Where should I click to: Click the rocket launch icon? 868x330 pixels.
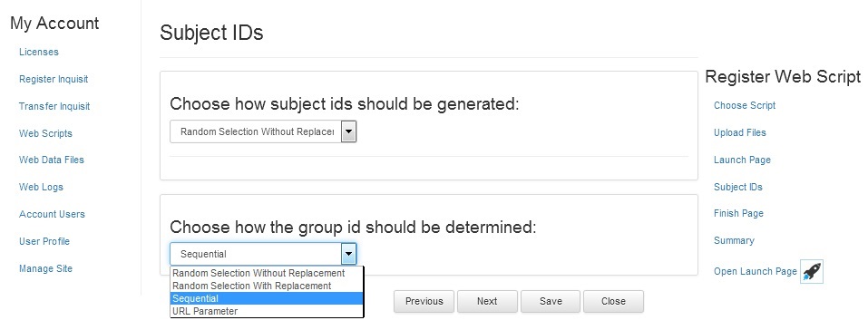coord(812,271)
